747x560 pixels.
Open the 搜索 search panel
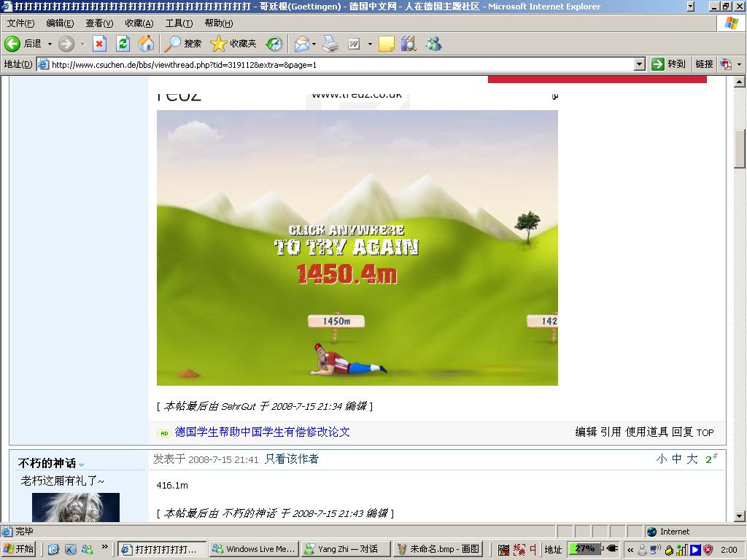click(x=183, y=44)
